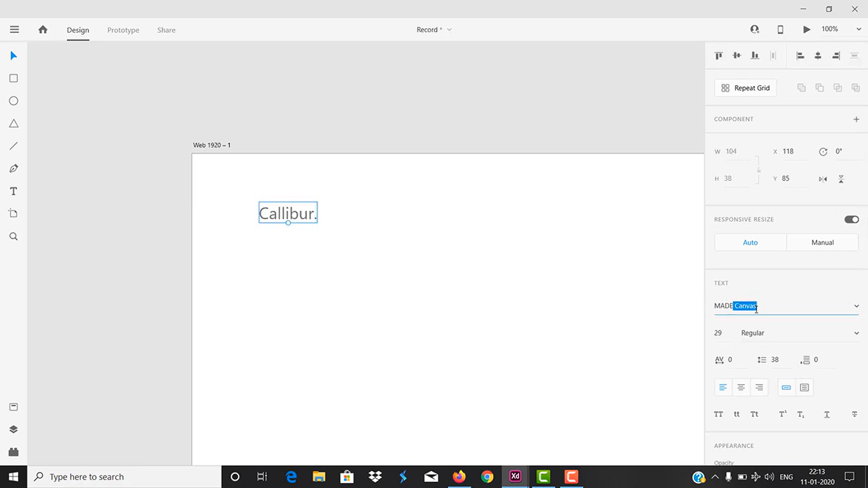The image size is (868, 488).
Task: Expand the font family dropdown
Action: (x=856, y=306)
